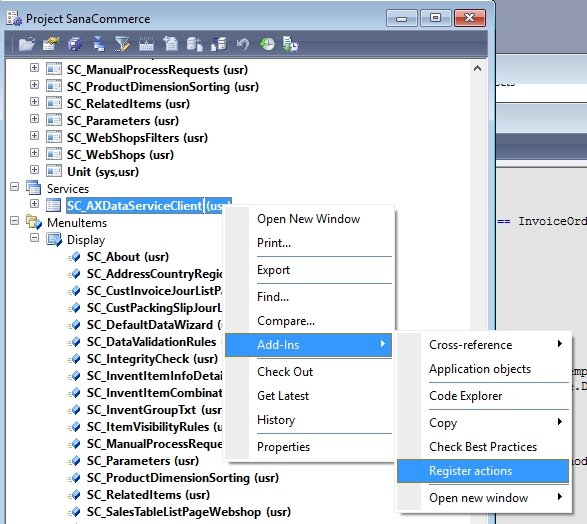
Task: Collapse the Display node
Action: [34, 238]
